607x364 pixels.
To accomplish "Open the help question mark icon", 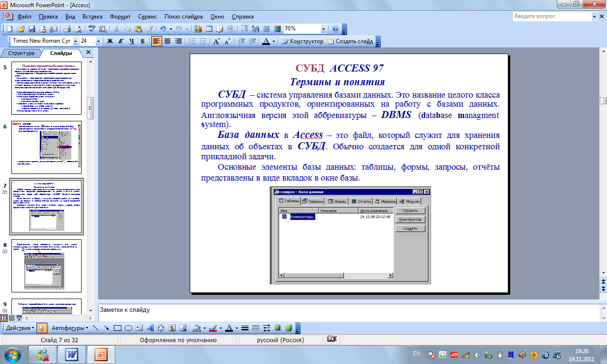I will 335,28.
